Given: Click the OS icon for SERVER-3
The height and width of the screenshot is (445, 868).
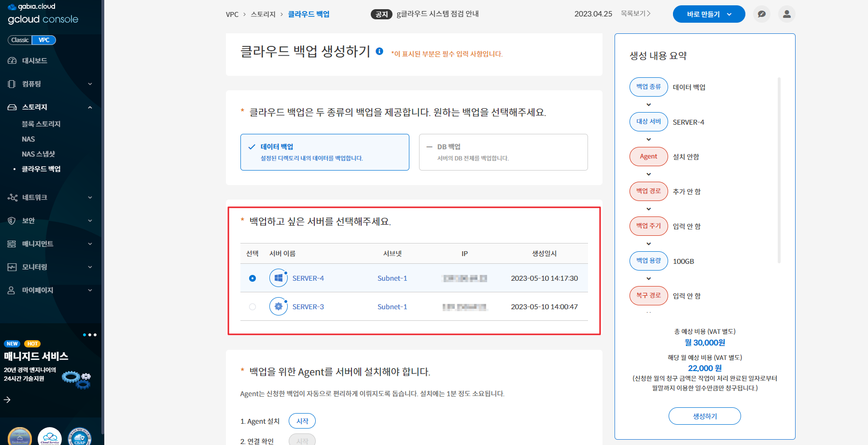Looking at the screenshot, I should [279, 306].
